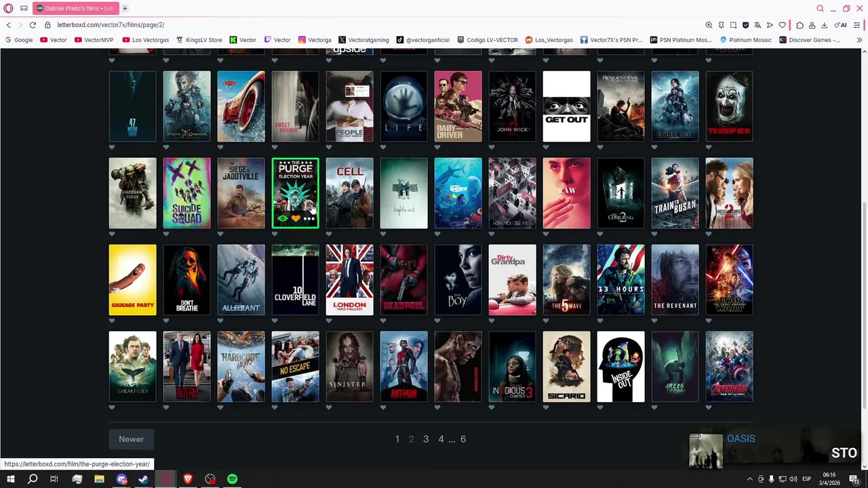Click the Newer pagination button
This screenshot has height=488, width=868.
[132, 439]
